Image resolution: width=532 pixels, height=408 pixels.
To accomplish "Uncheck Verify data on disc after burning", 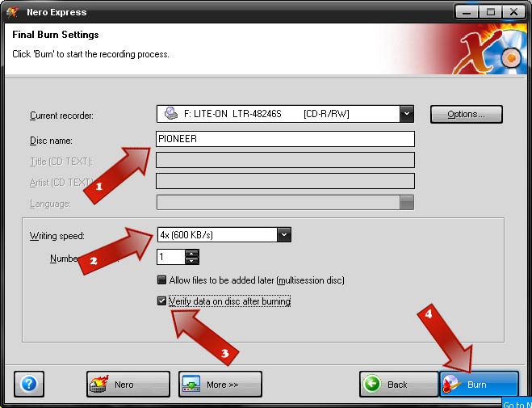I will coord(161,301).
